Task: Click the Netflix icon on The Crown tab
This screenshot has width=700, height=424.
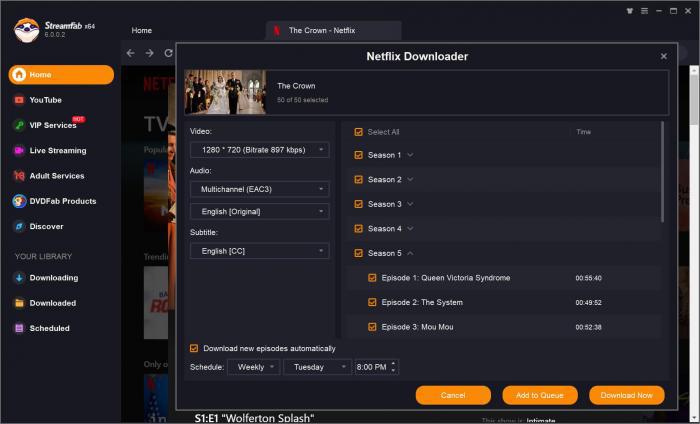Action: coord(277,30)
